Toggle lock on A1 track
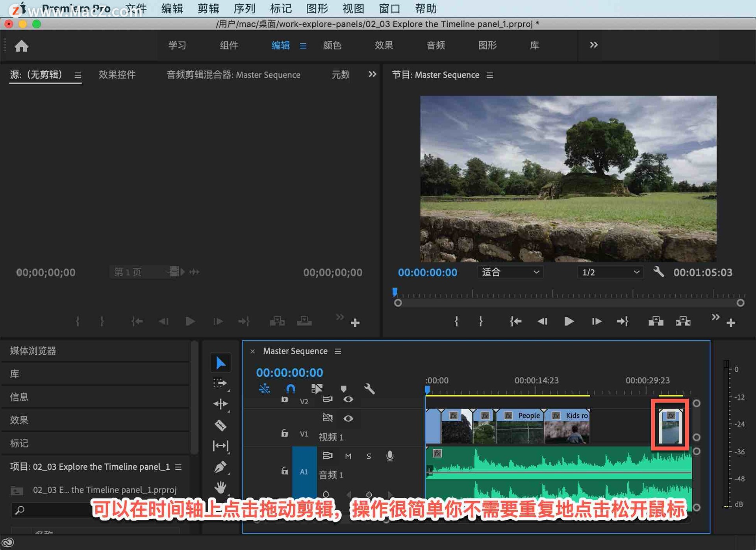The image size is (756, 550). 284,471
